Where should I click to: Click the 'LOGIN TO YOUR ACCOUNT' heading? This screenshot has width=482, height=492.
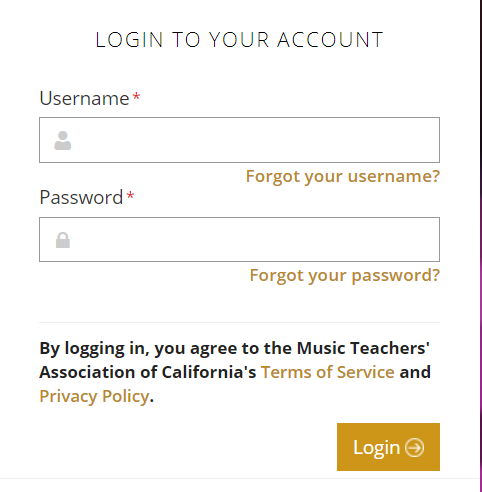239,40
